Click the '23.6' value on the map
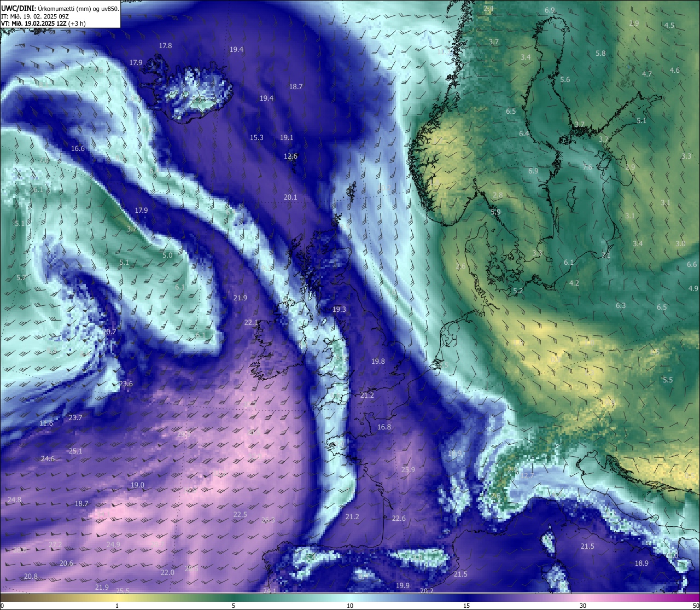700x610 pixels. (x=126, y=384)
